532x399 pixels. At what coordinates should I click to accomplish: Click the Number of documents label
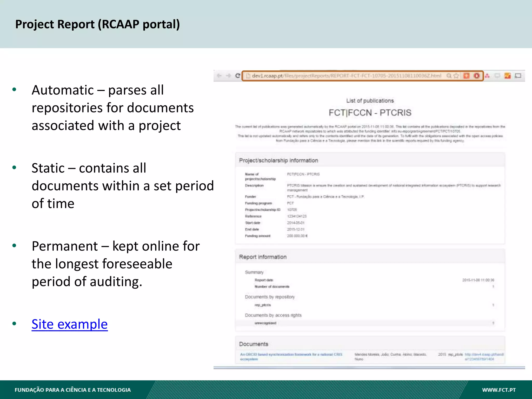[x=272, y=287]
